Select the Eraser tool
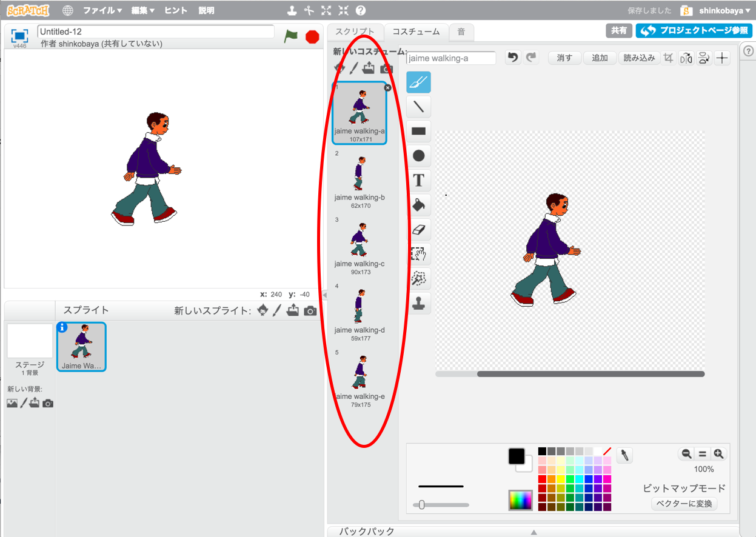 (418, 229)
